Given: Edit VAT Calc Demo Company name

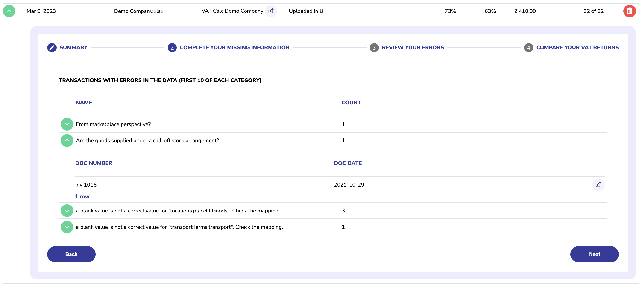Looking at the screenshot, I should (x=271, y=11).
